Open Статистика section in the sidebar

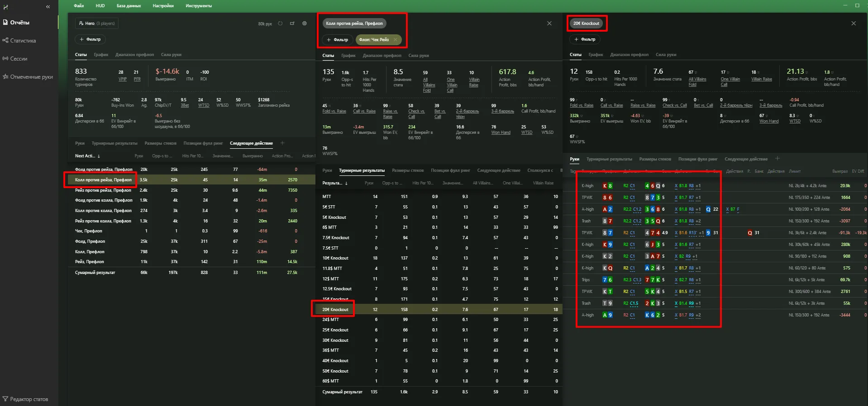click(x=23, y=41)
